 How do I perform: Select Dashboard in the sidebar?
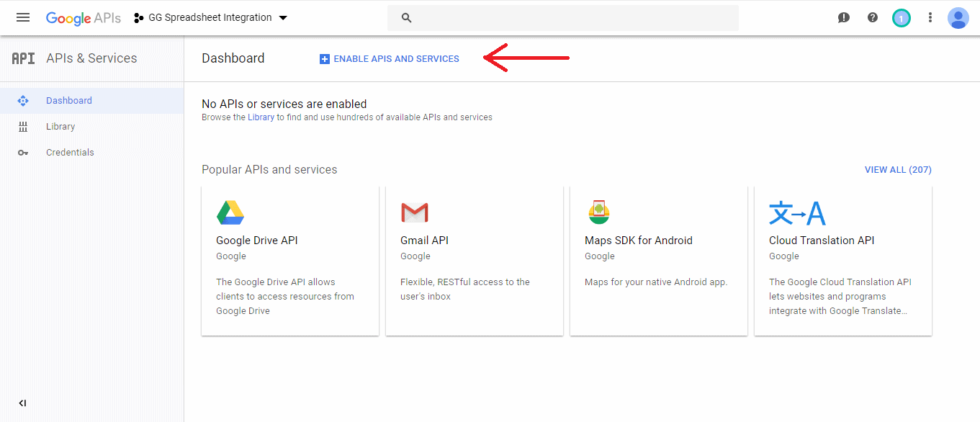(x=91, y=101)
